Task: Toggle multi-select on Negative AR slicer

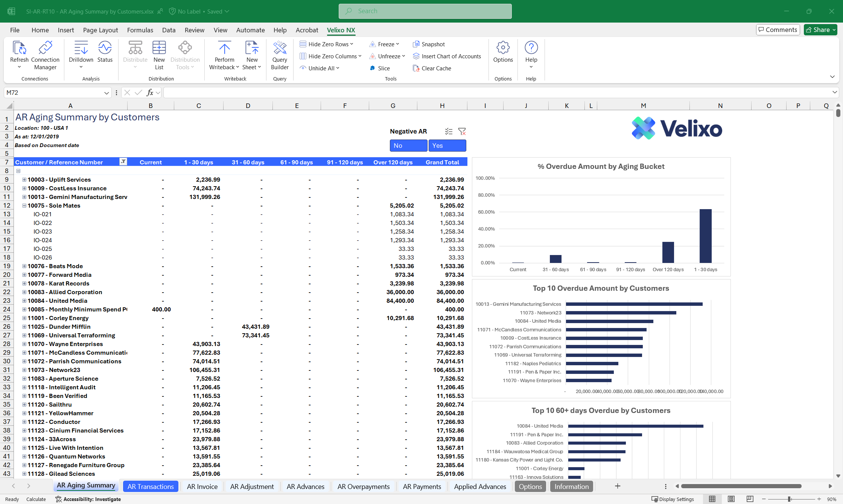Action: tap(449, 131)
